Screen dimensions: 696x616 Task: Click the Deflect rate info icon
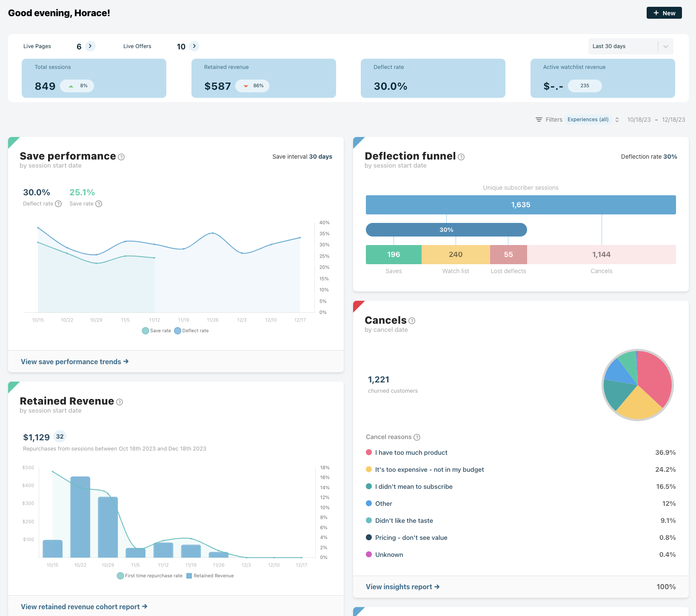coord(59,204)
